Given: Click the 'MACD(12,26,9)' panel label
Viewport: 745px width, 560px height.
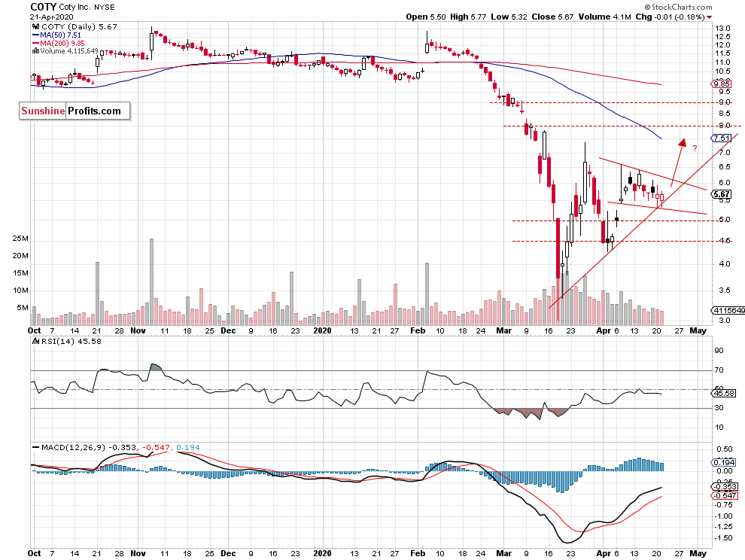Looking at the screenshot, I should (x=74, y=447).
